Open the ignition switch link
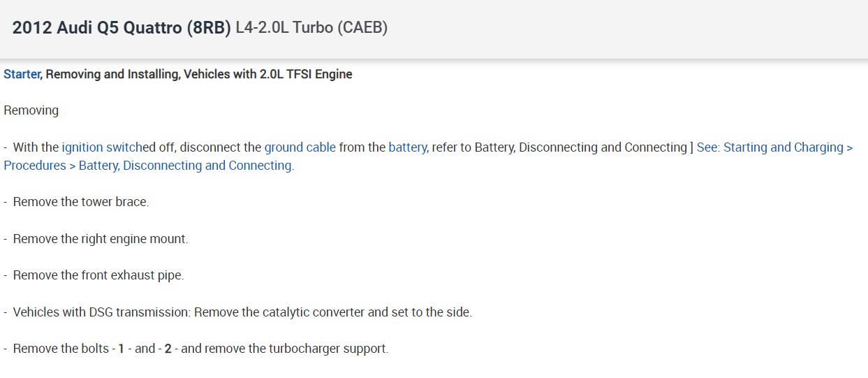Viewport: 868px width, 378px height. coord(101,147)
